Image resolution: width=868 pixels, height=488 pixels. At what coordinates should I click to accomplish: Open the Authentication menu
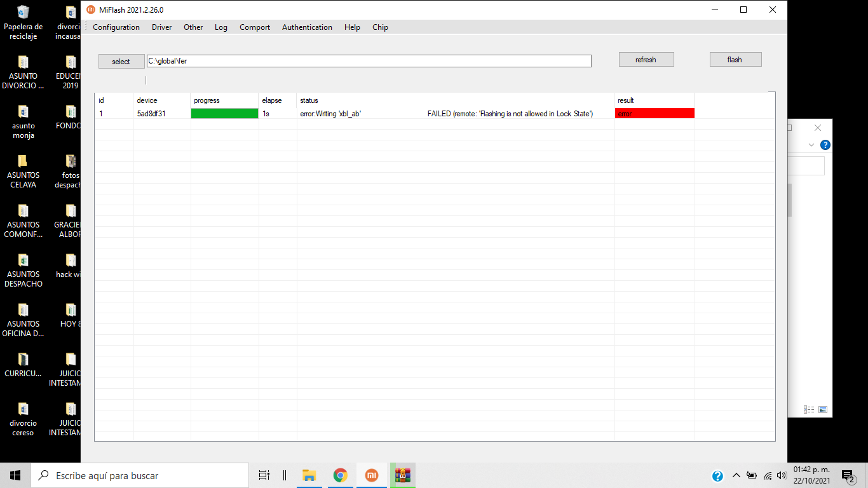click(307, 27)
